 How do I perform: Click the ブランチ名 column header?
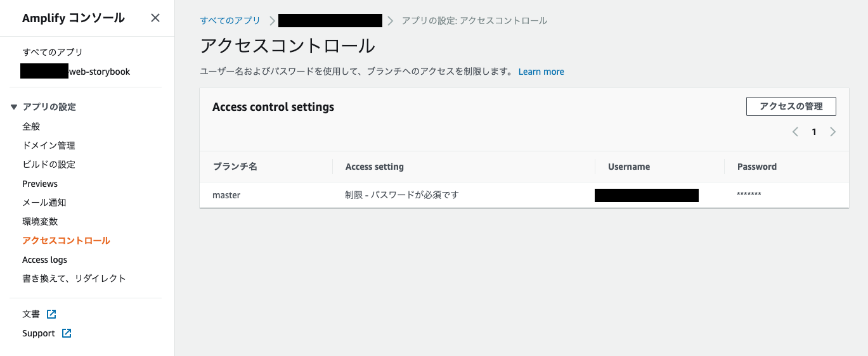(x=235, y=167)
